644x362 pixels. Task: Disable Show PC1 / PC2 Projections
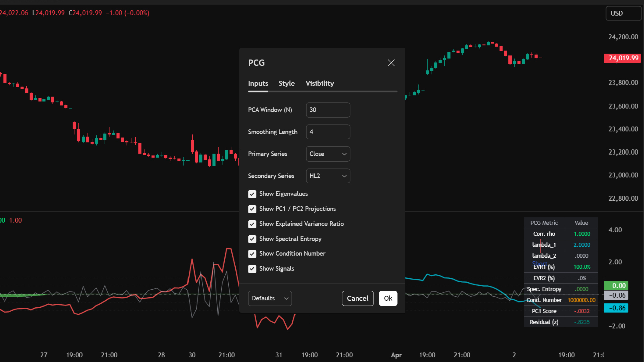(x=252, y=209)
